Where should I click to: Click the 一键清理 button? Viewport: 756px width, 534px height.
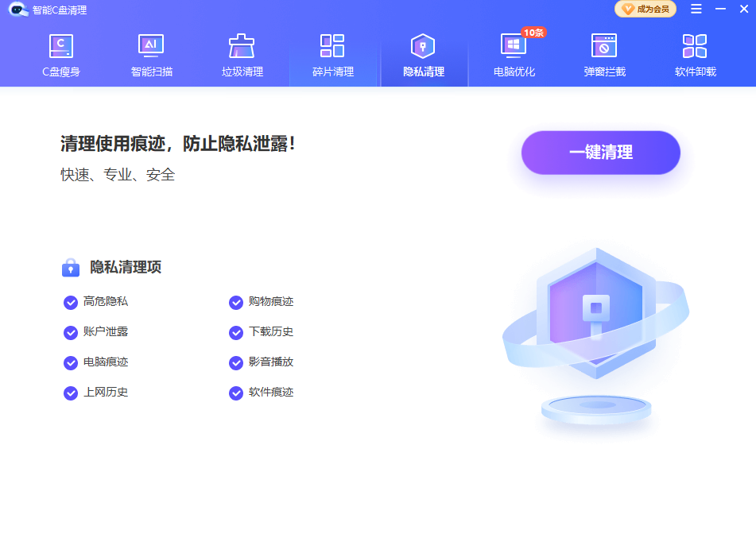(600, 153)
